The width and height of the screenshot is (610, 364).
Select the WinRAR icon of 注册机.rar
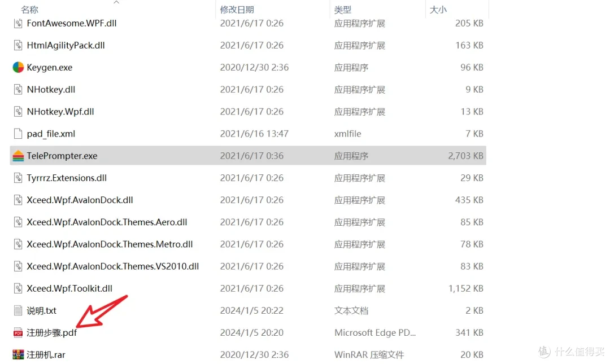click(x=18, y=354)
